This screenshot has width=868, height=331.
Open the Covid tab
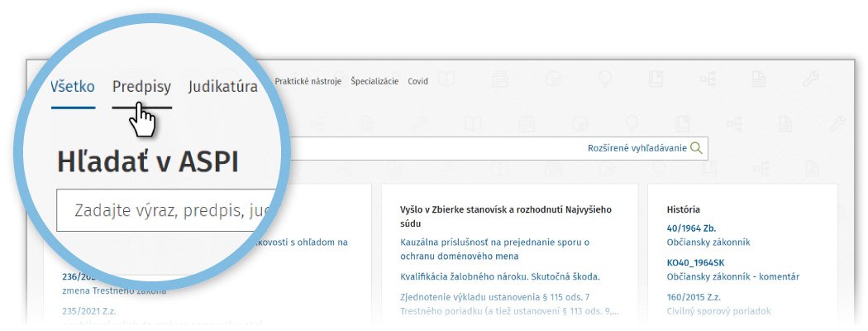(417, 82)
